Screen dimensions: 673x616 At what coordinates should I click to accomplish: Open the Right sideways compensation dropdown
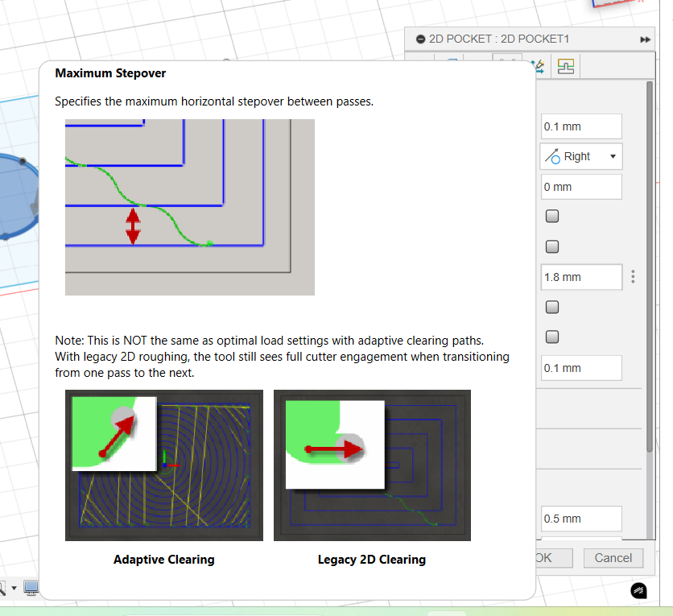pos(581,157)
